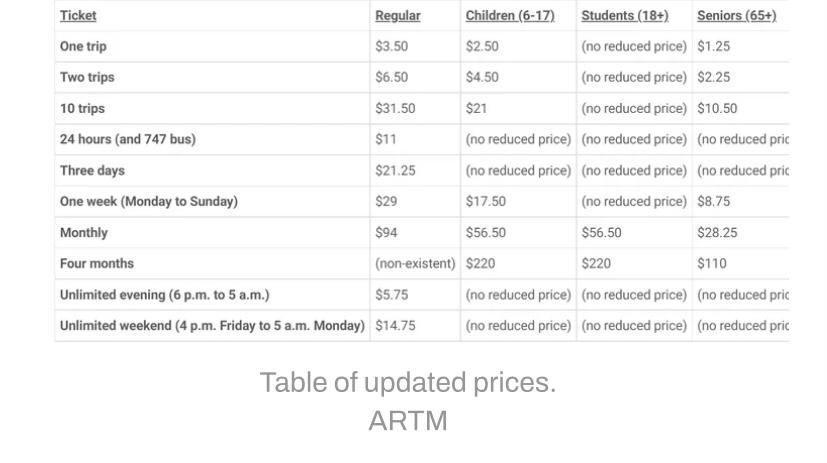This screenshot has width=827, height=463.
Task: Select the 24 hours (and 747 bus) row
Action: click(x=422, y=139)
